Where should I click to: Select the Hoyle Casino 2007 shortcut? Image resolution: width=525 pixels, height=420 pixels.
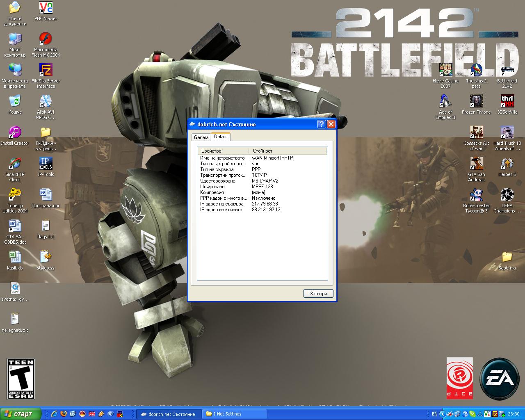click(445, 76)
